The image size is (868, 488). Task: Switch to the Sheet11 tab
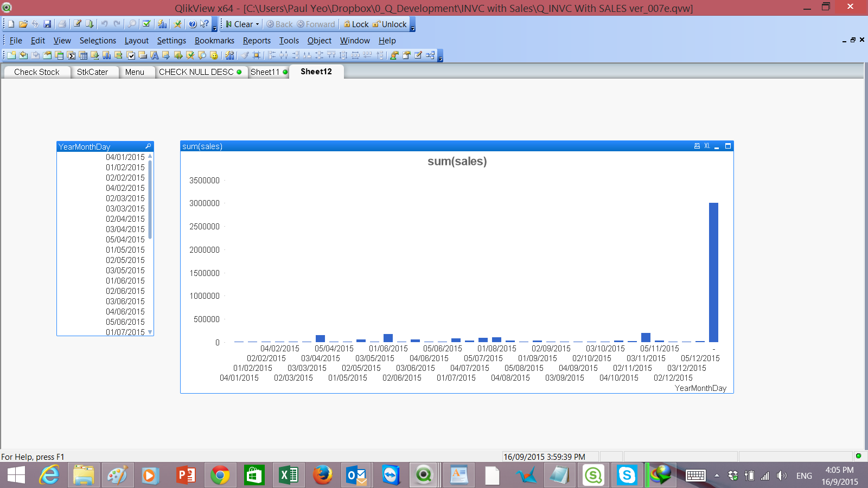[x=269, y=72]
